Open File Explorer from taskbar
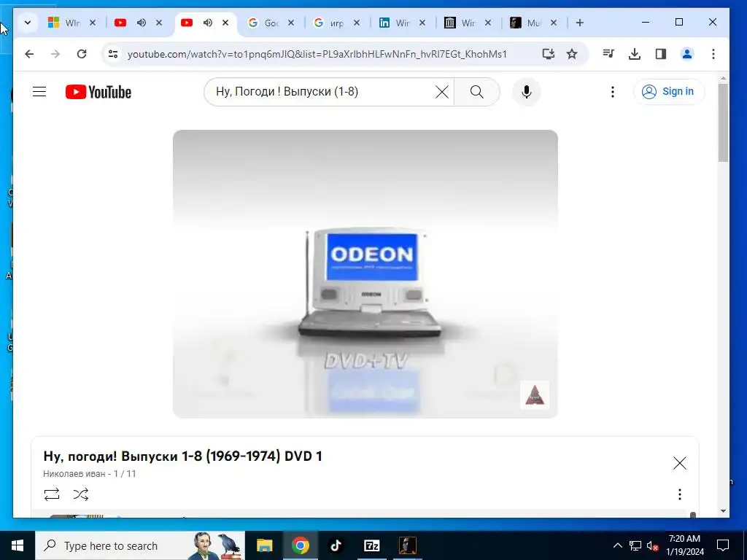The width and height of the screenshot is (747, 560). tap(264, 545)
